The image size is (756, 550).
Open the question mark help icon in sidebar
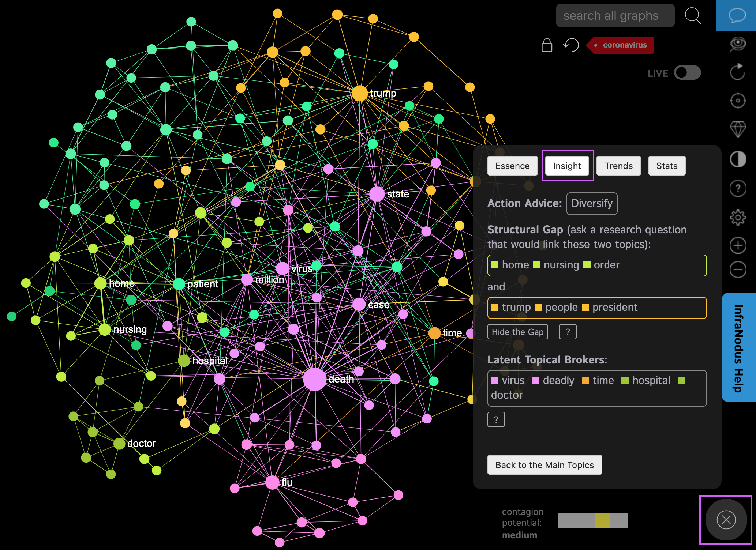point(738,189)
